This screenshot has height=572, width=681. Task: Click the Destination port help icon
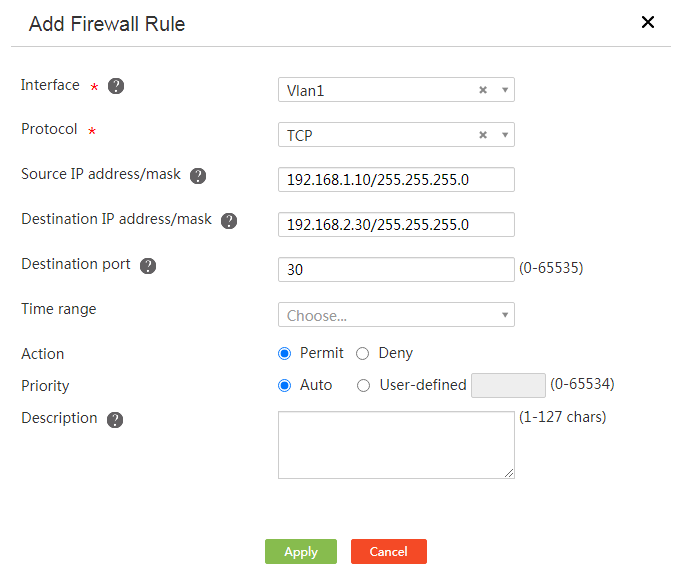coord(148,266)
